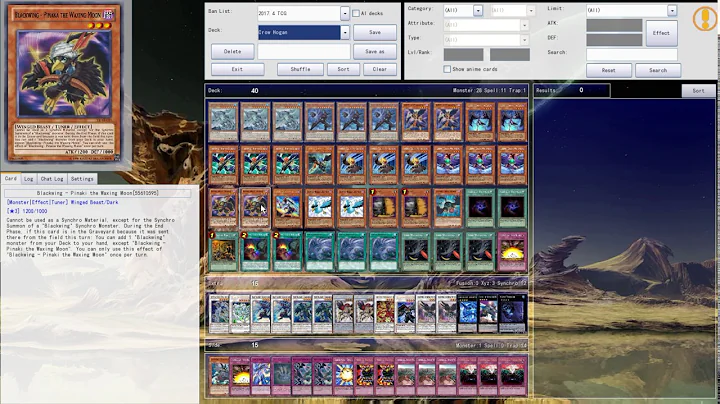Select the rainbow-colored bird monster card in main deck
720x404 pixels.
(x=287, y=208)
